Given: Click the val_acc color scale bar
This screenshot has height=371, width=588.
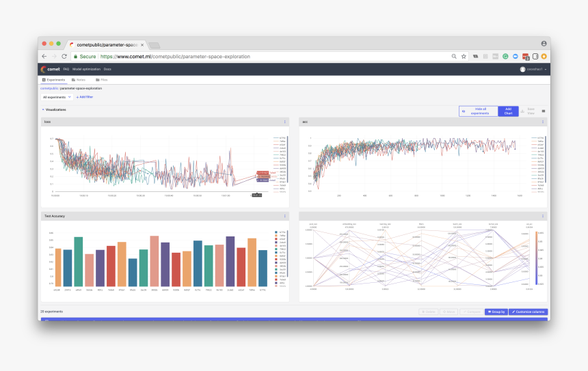Looking at the screenshot, I should coord(536,258).
